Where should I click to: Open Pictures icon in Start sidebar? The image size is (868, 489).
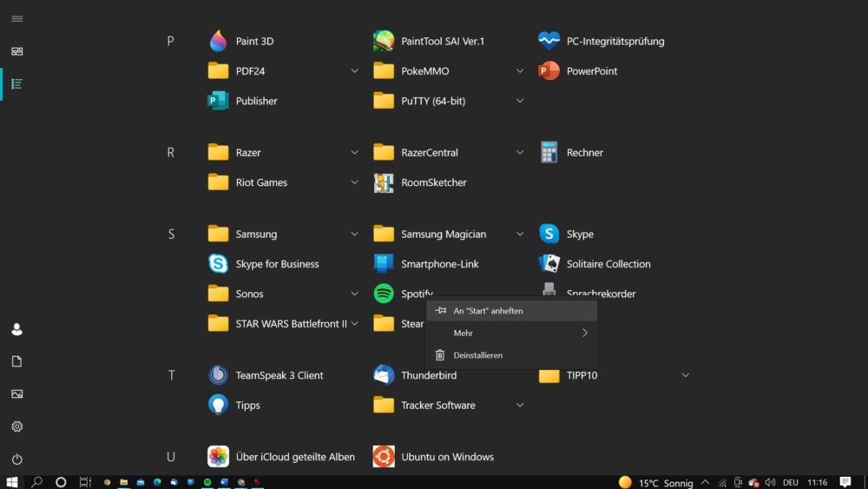click(17, 393)
